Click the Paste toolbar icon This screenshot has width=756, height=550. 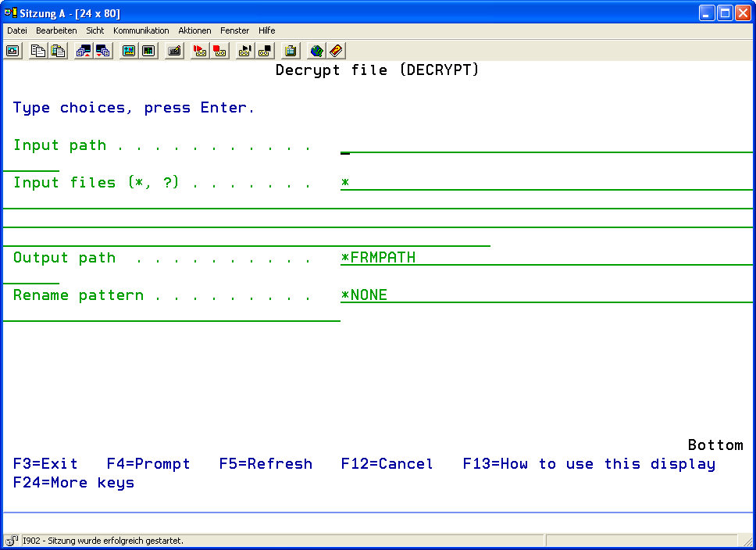[x=58, y=51]
